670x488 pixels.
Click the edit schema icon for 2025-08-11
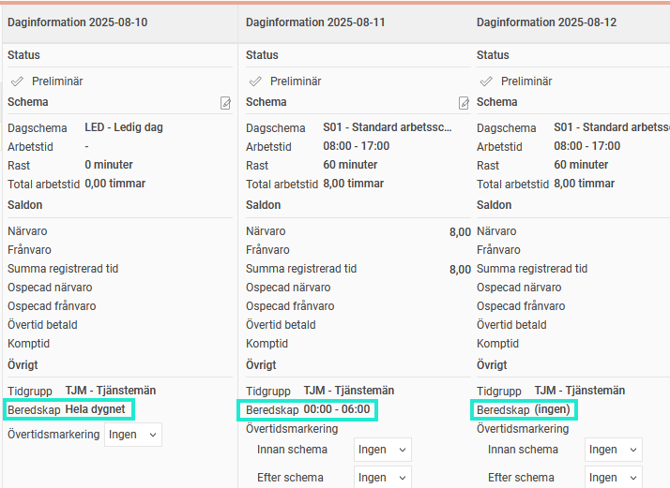point(464,103)
